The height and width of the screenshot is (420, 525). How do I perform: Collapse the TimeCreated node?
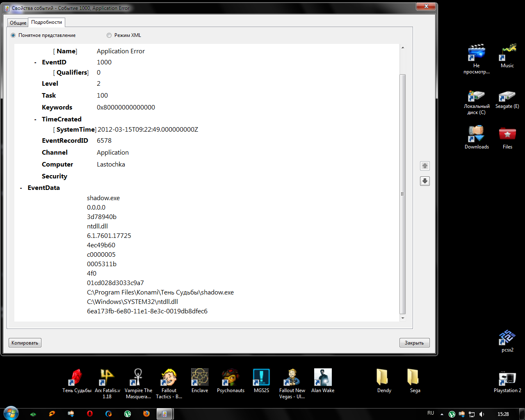click(x=35, y=120)
